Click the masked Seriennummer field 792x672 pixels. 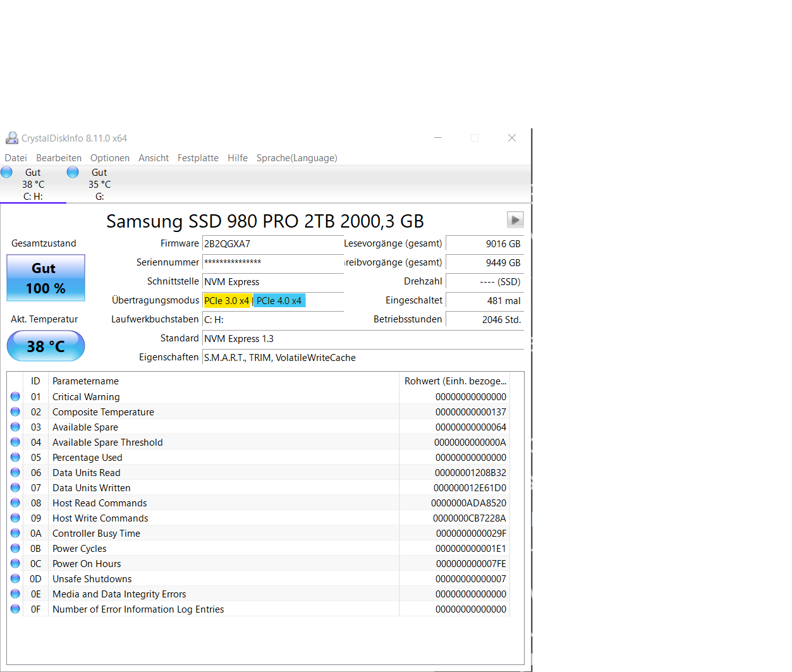[273, 263]
